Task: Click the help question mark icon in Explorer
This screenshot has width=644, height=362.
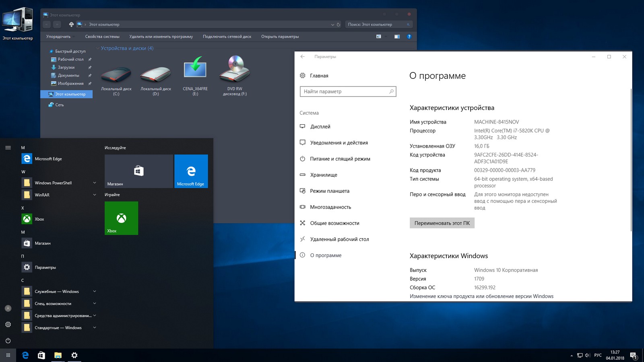Action: [x=409, y=37]
